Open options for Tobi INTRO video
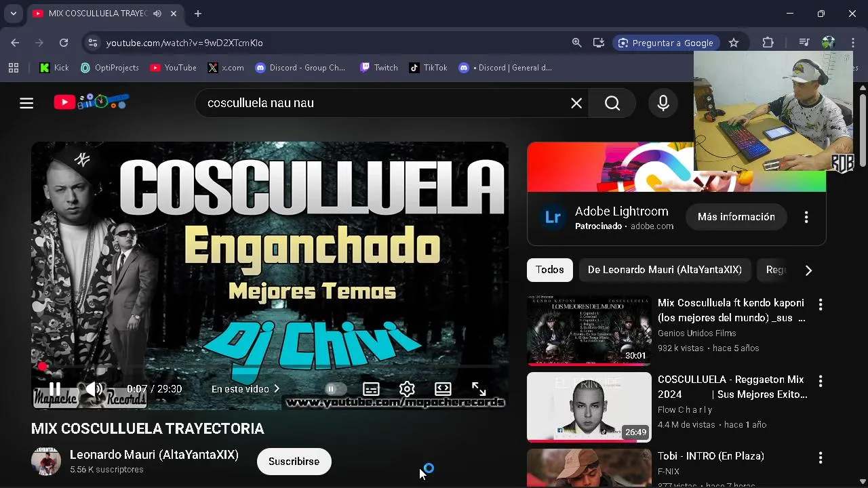The width and height of the screenshot is (868, 488). (x=821, y=457)
